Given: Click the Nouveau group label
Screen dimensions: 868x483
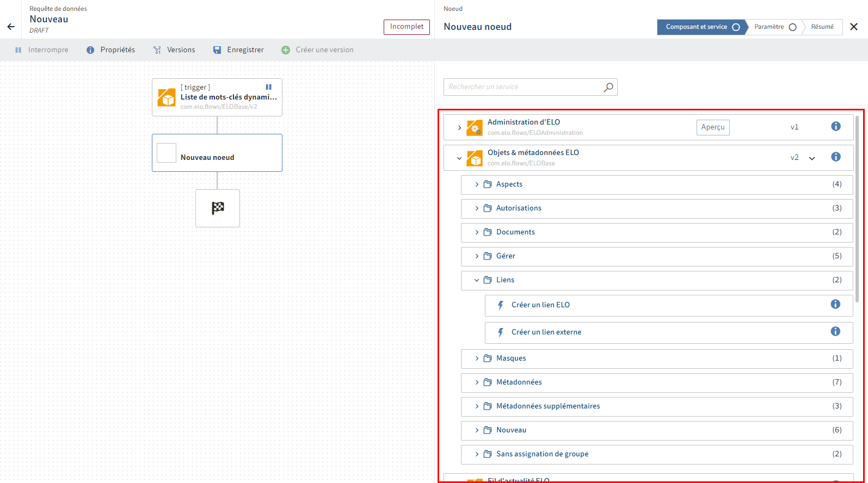Looking at the screenshot, I should click(512, 430).
